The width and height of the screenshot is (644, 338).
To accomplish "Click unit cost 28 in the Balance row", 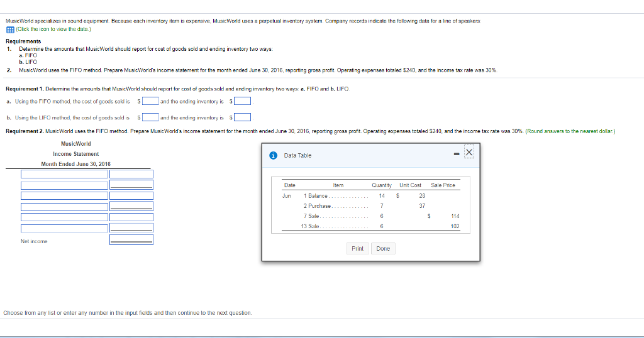I will click(x=422, y=196).
